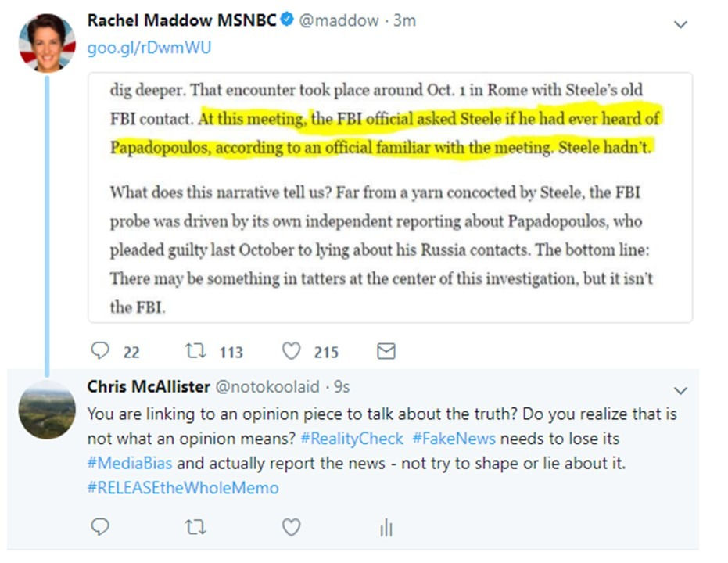Send Maddow's tweet via direct message

tap(386, 352)
